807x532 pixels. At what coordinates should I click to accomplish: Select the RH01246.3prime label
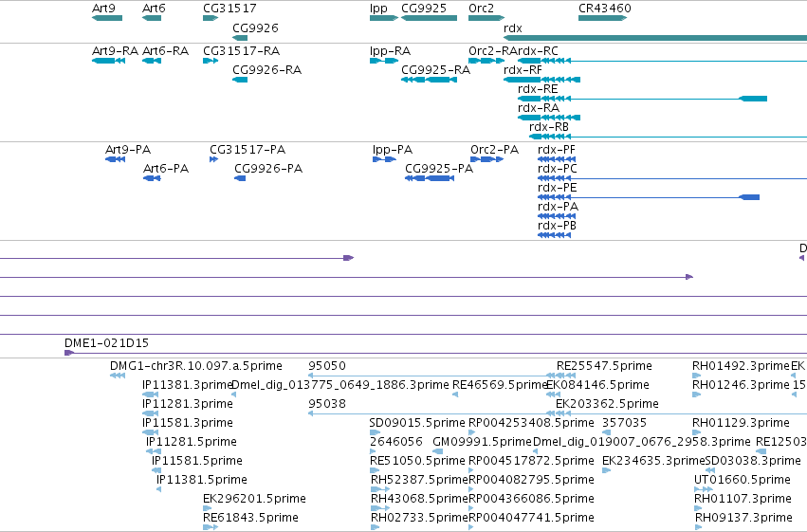[741, 385]
